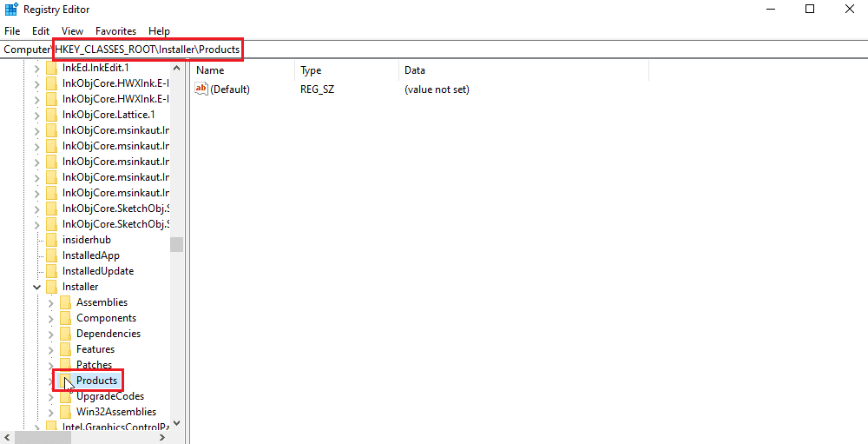Click the folder icon of InkEd.InkEdit.1

point(51,68)
